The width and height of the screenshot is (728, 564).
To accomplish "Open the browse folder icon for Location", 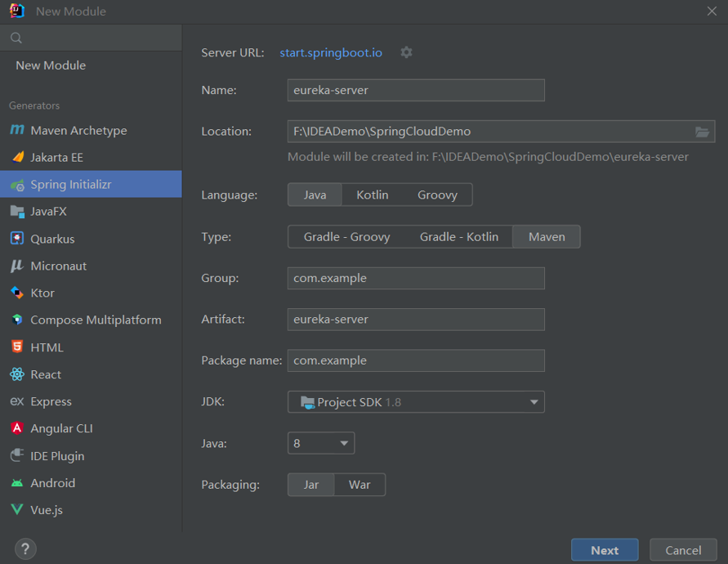I will (702, 132).
